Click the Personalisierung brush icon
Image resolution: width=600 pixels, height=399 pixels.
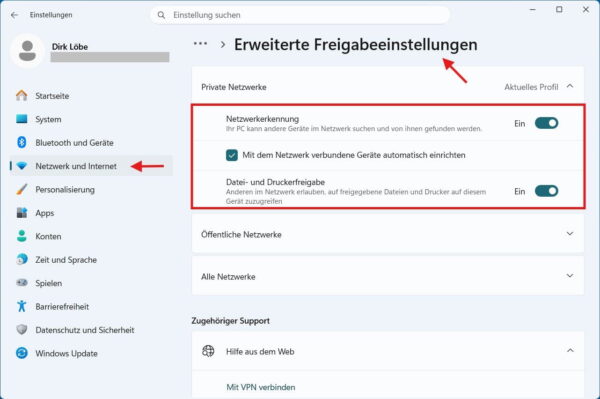pos(22,189)
